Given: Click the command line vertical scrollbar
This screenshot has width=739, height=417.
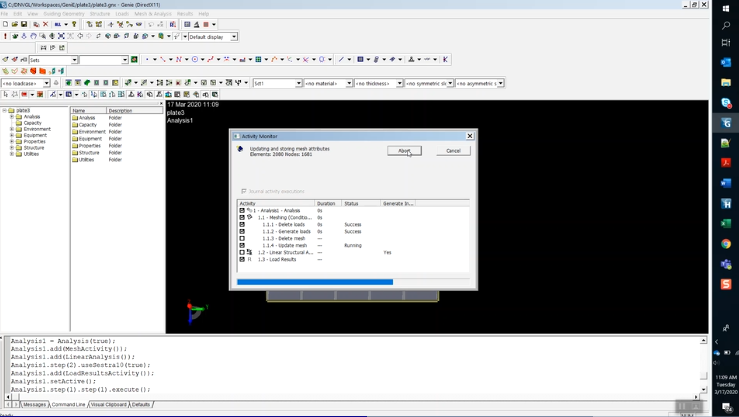Looking at the screenshot, I should [704, 365].
